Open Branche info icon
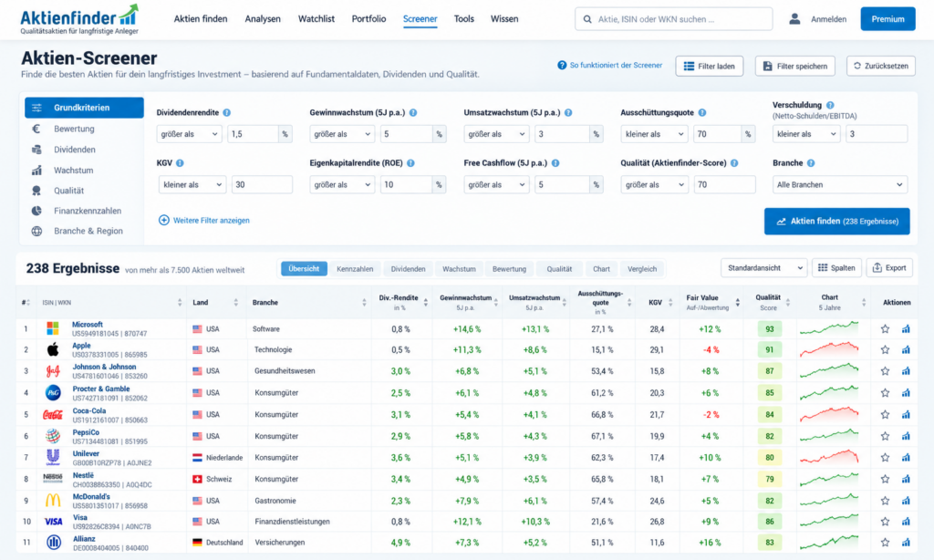This screenshot has width=934, height=560. pyautogui.click(x=811, y=163)
